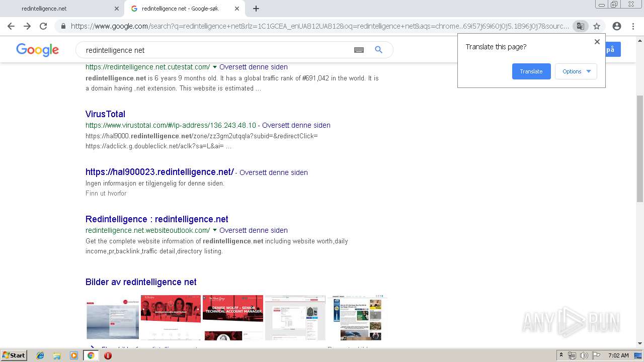Image resolution: width=644 pixels, height=362 pixels.
Task: Open the news page image thumbnail
Action: click(x=357, y=318)
